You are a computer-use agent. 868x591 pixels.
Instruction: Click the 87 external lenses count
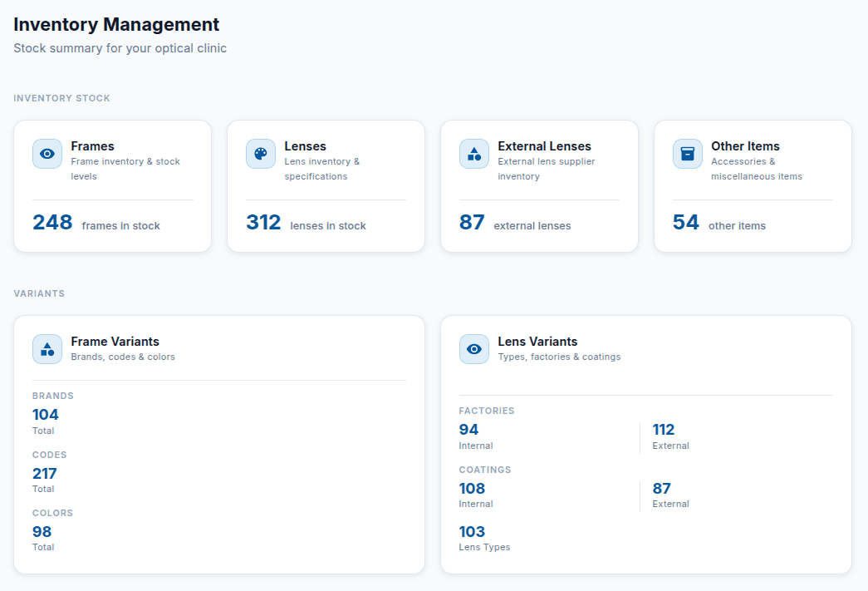[x=472, y=222]
